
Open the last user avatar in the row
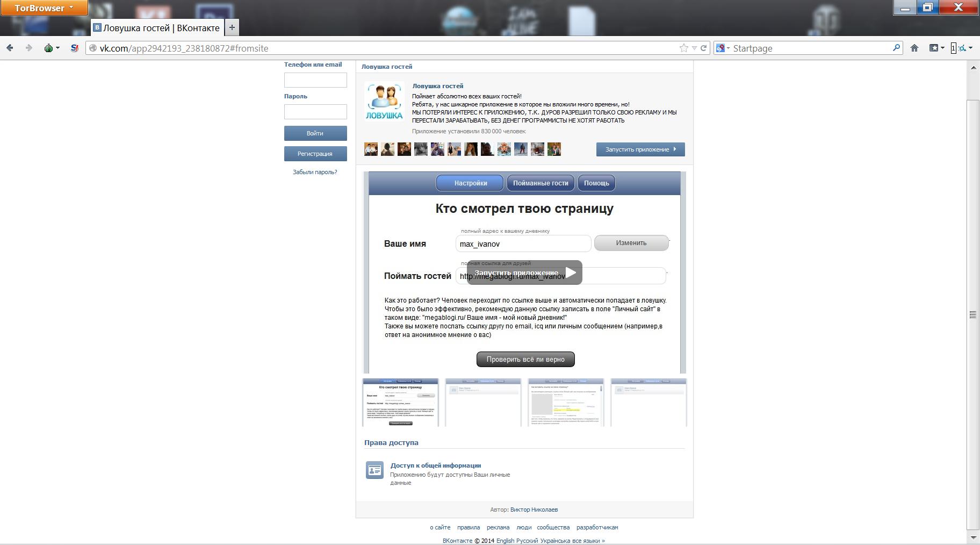(554, 149)
